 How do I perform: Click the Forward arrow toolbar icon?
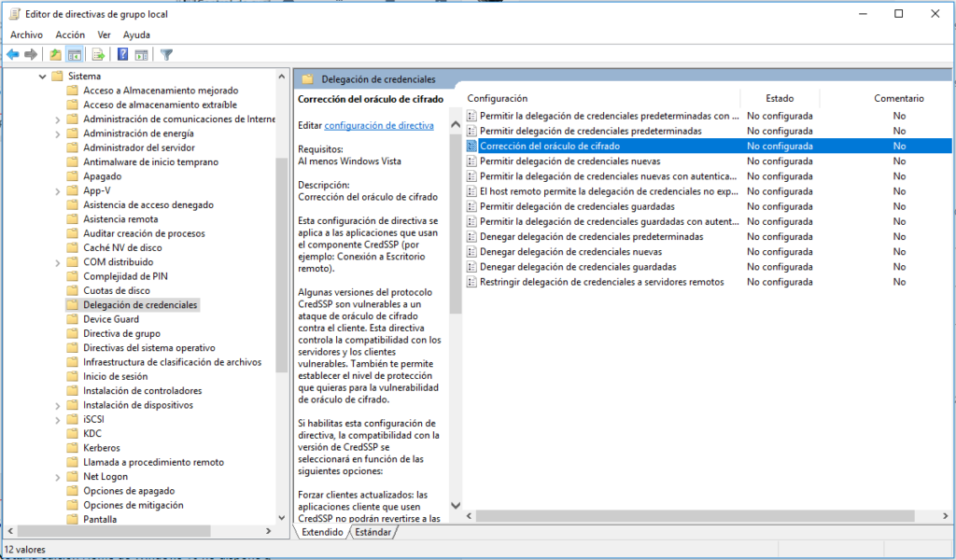[31, 55]
